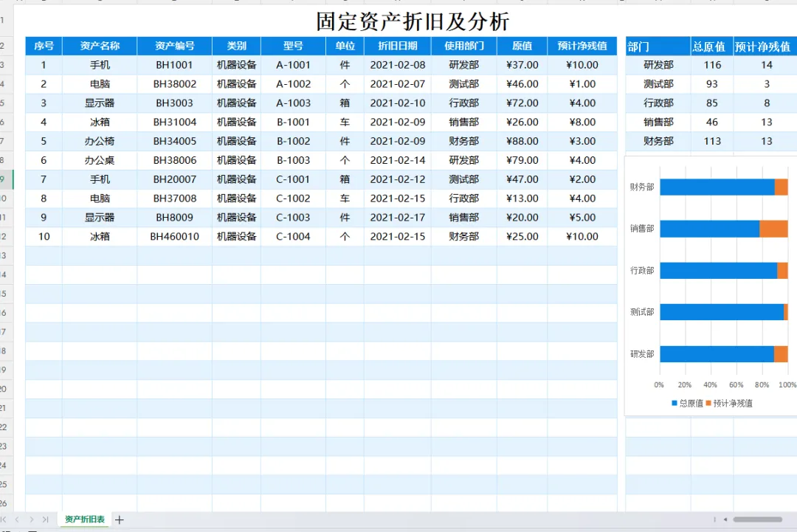Select residual value cell ¥8.00
The height and width of the screenshot is (532, 797).
(x=582, y=122)
